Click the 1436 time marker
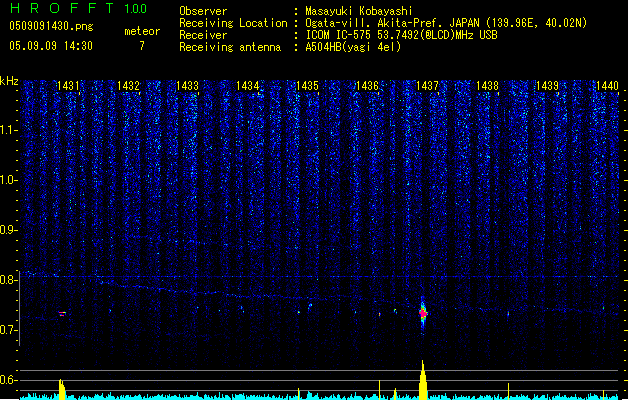629x400 pixels. click(x=367, y=86)
